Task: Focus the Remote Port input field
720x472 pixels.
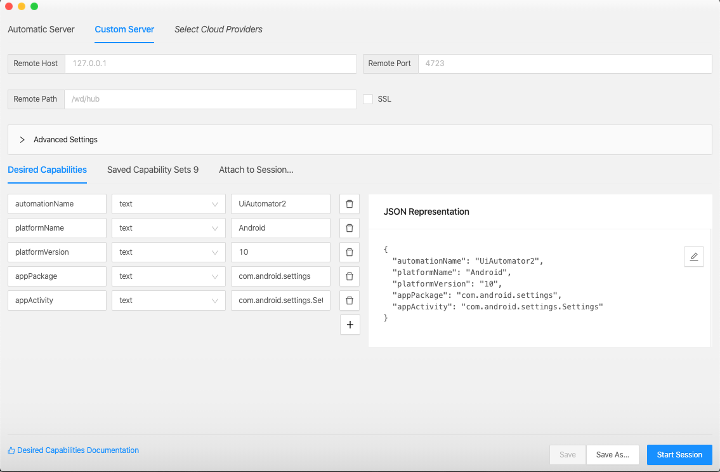Action: click(x=565, y=63)
